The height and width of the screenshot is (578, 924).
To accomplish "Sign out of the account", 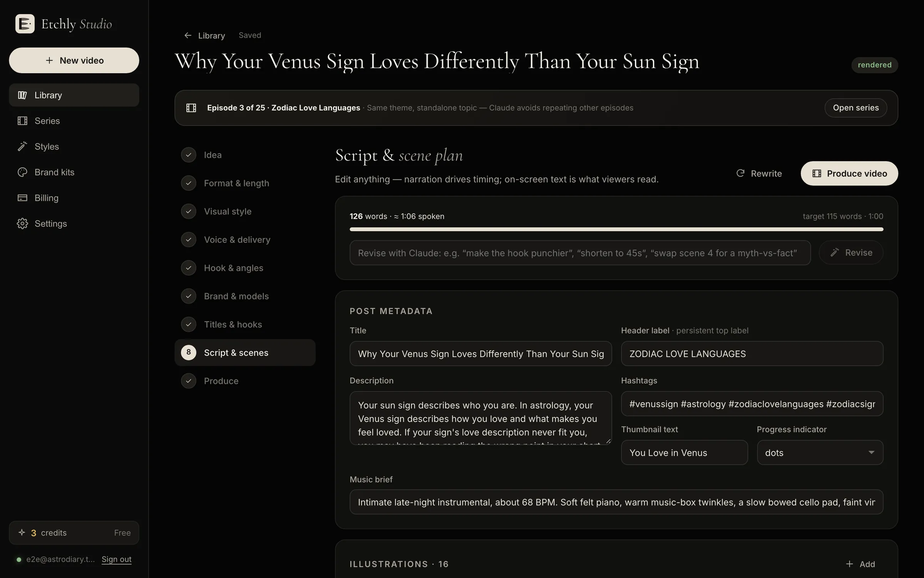I will tap(116, 559).
